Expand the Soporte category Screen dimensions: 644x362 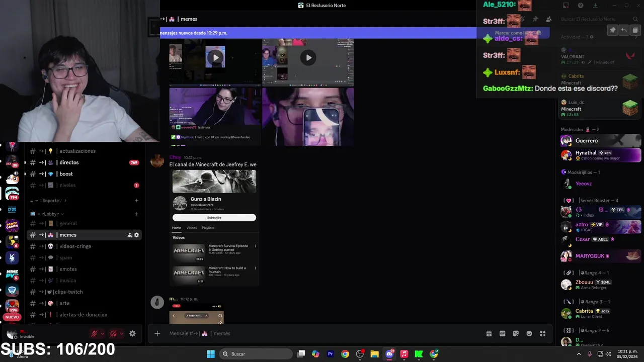[x=48, y=201]
